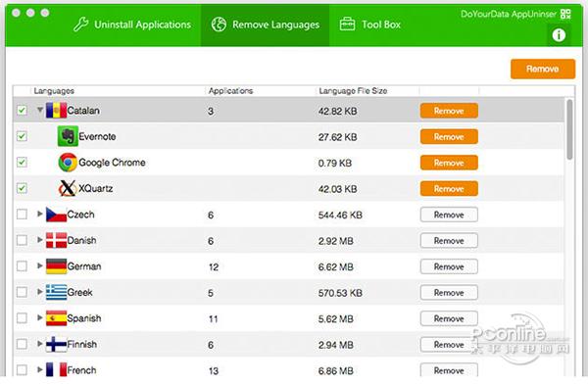
Task: Check the Greek language checkbox
Action: tap(23, 292)
